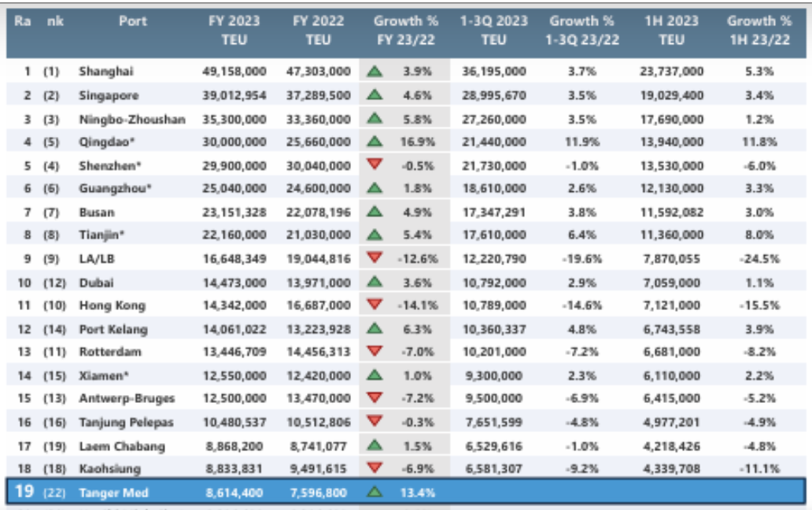Click the Growth % FY 23/22 header
The width and height of the screenshot is (812, 510).
404,31
